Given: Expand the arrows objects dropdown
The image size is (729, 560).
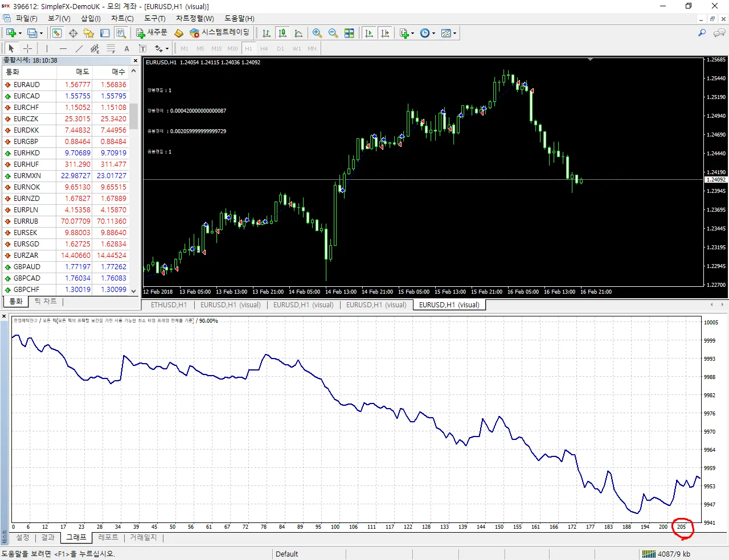Looking at the screenshot, I should (167, 48).
